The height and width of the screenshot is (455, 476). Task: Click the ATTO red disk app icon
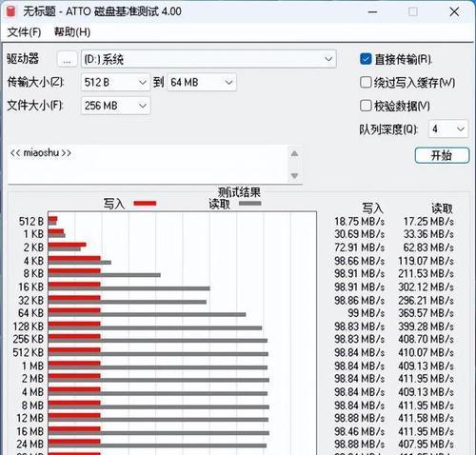pyautogui.click(x=10, y=11)
